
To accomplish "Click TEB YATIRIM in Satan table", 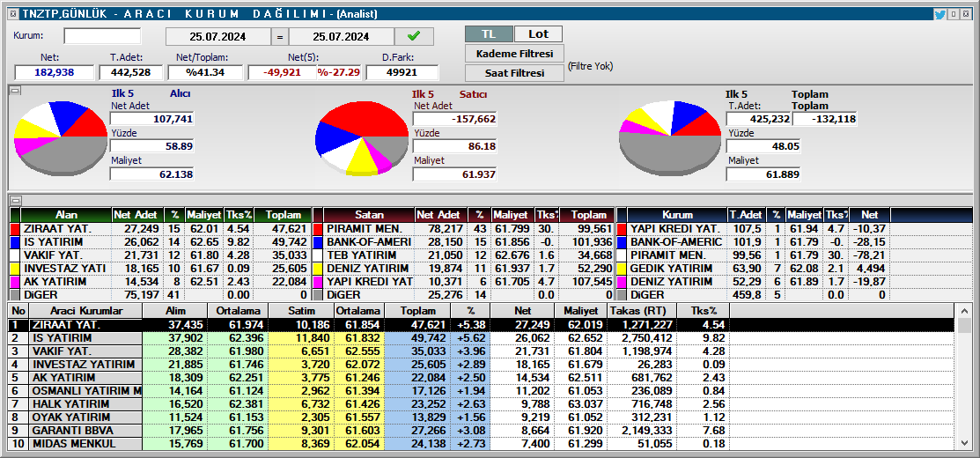I will pyautogui.click(x=361, y=255).
